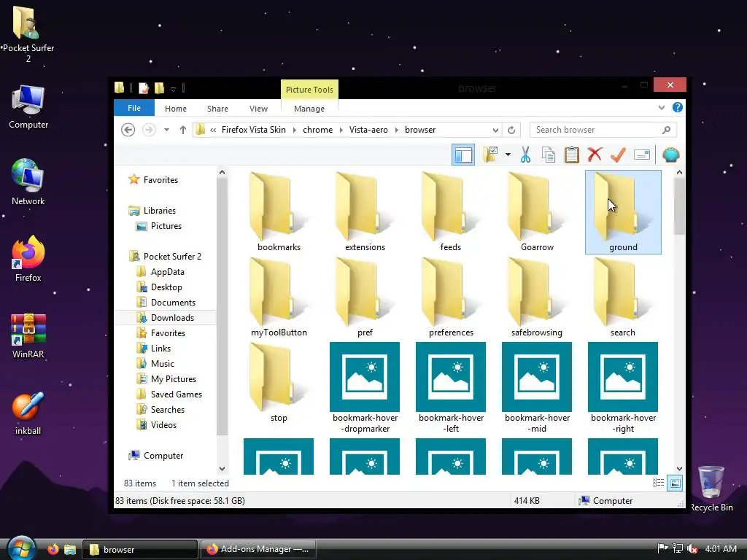Switch to Add-ons Manager taskbar button
Image resolution: width=747 pixels, height=560 pixels.
258,549
